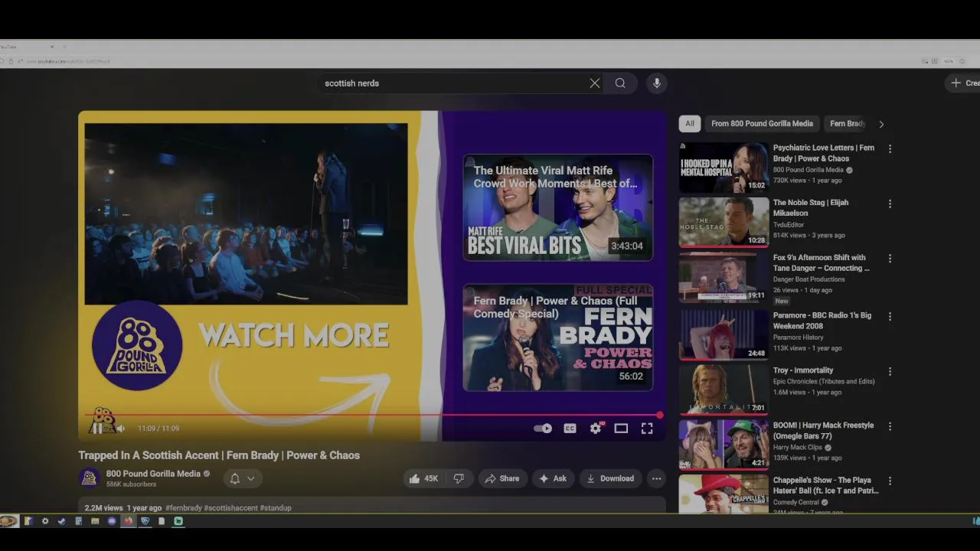Open 'The Noble Stag | Elijah Mikaelson' title
Image resolution: width=980 pixels, height=551 pixels.
(811, 207)
